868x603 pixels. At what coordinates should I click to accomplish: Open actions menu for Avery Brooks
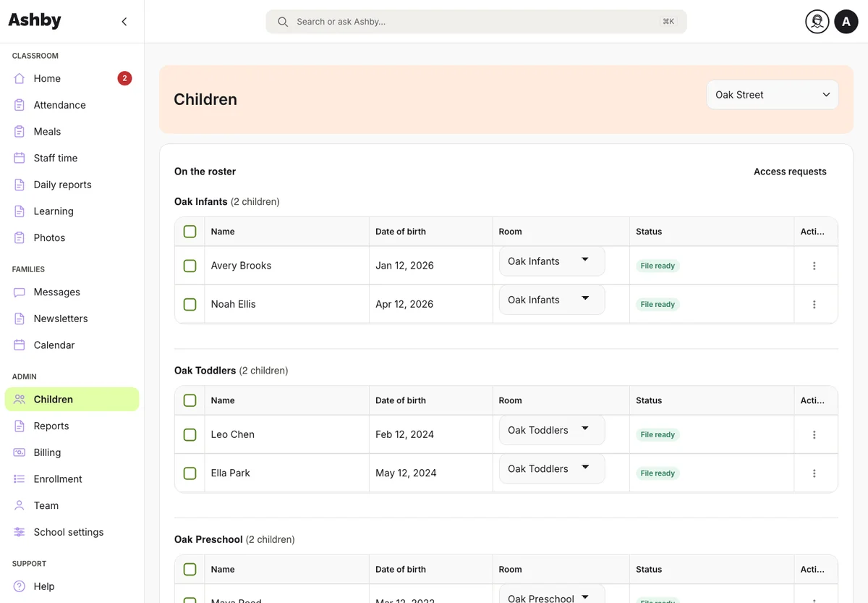(x=814, y=266)
